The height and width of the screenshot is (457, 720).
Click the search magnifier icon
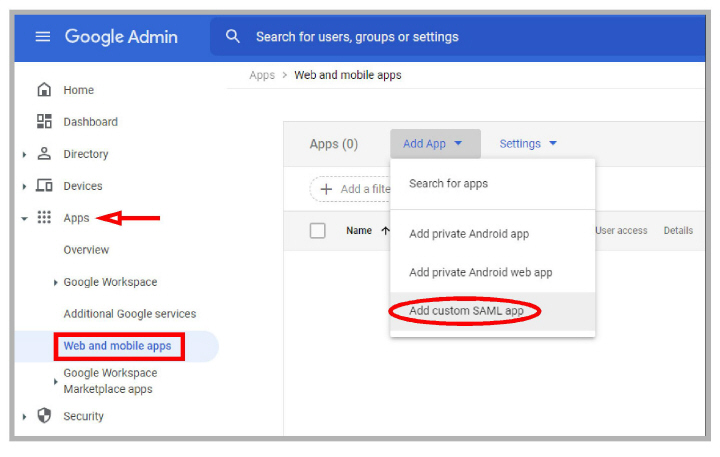tap(233, 36)
